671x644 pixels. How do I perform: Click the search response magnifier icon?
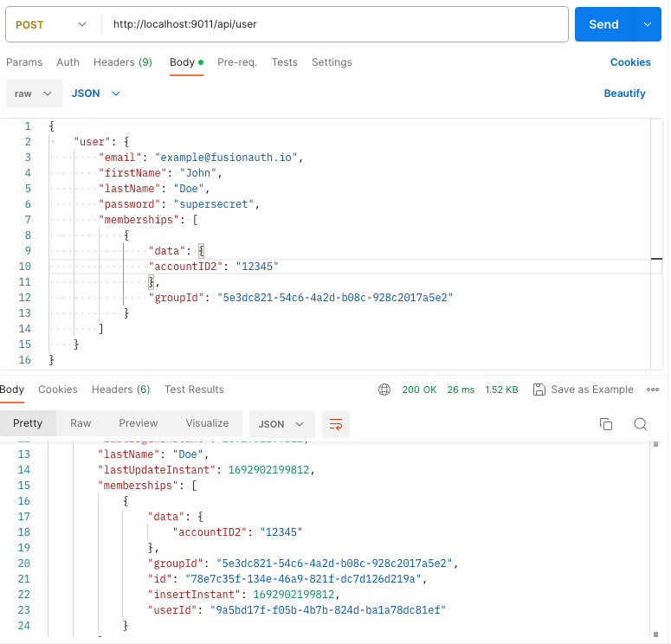click(x=641, y=423)
